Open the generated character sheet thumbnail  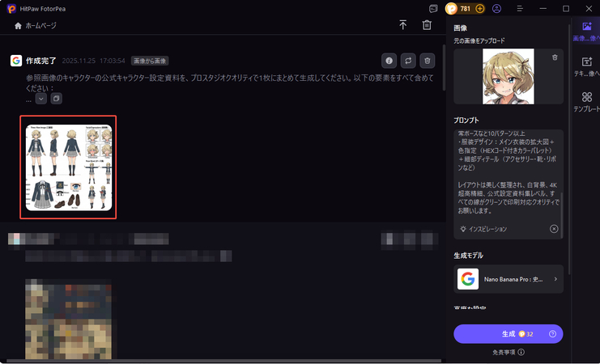point(69,167)
